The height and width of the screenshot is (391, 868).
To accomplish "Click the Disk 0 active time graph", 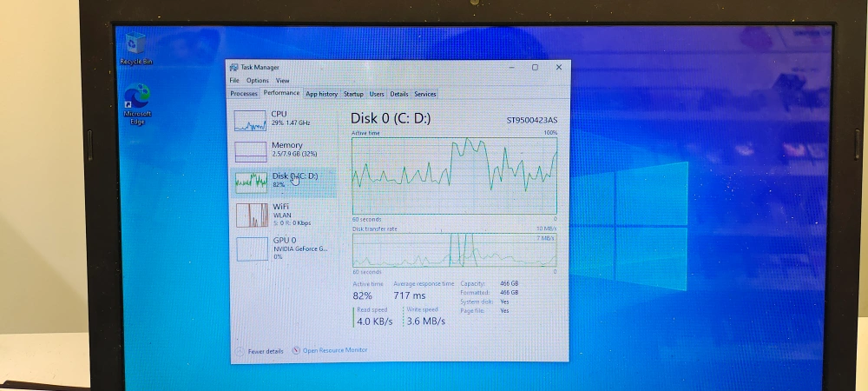I will [x=454, y=175].
